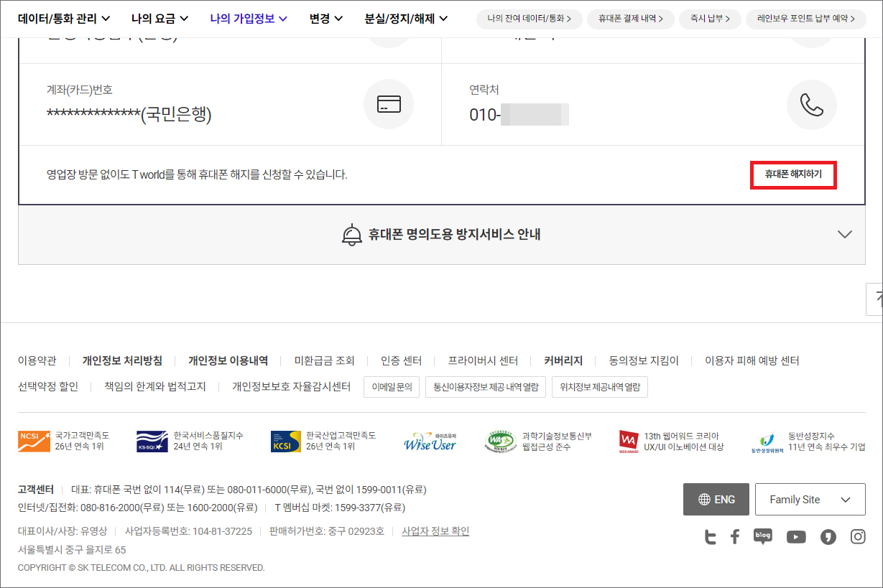Image resolution: width=883 pixels, height=588 pixels.
Task: Open the Facebook social icon
Action: click(735, 537)
